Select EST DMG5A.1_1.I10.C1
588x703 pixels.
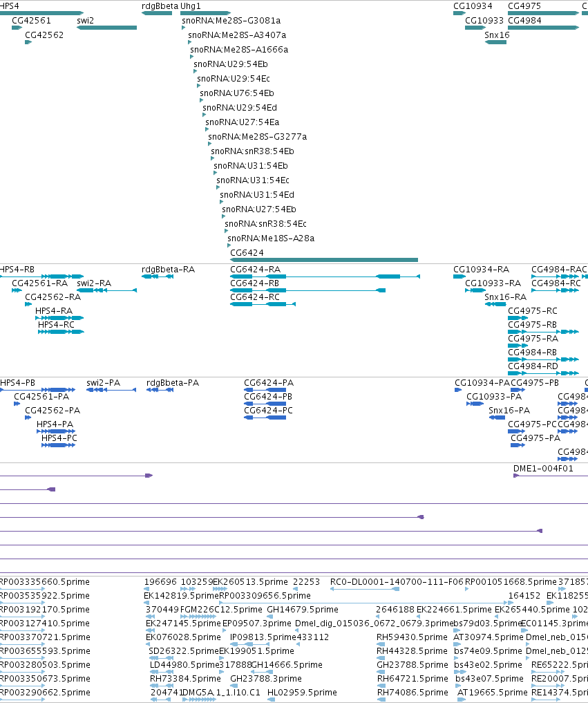click(x=221, y=693)
